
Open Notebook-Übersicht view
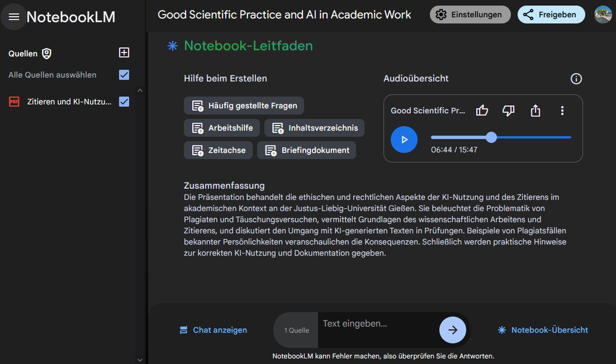[543, 330]
